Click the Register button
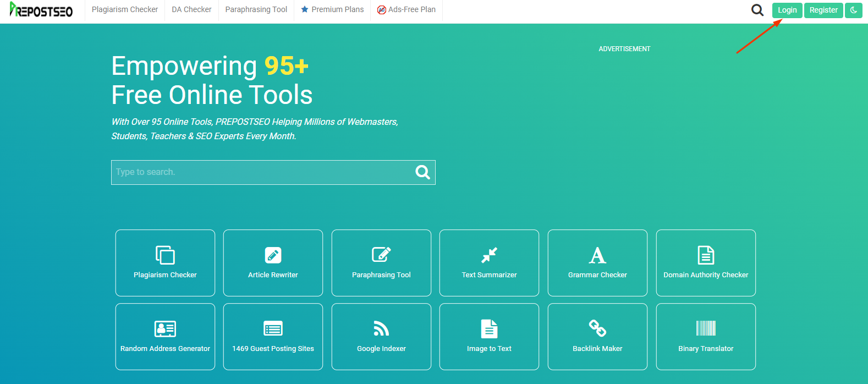868x384 pixels. 823,10
